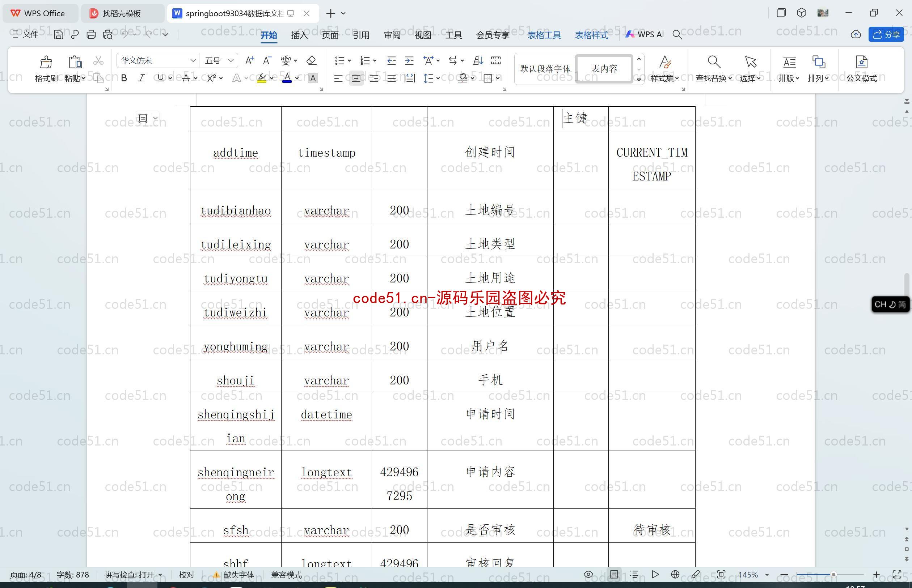The width and height of the screenshot is (912, 588).
Task: Click the search icon beside WPS AI
Action: [677, 35]
